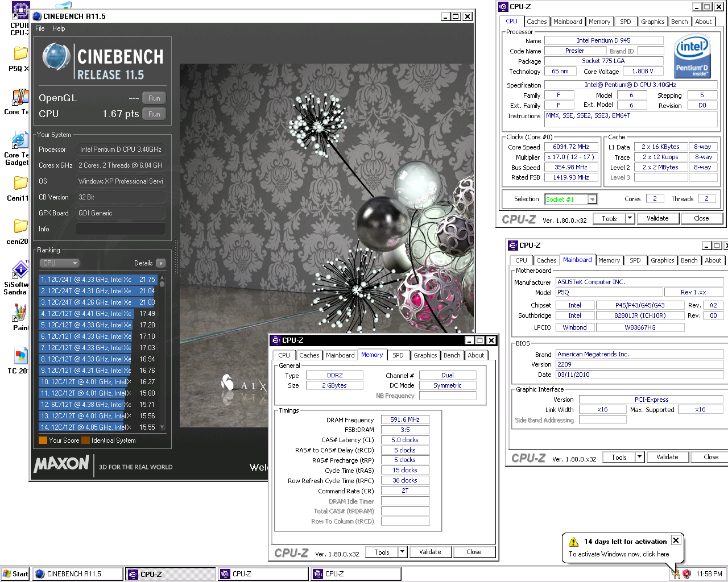Image resolution: width=728 pixels, height=582 pixels.
Task: Click the ranking list scrollbar
Action: [x=162, y=352]
